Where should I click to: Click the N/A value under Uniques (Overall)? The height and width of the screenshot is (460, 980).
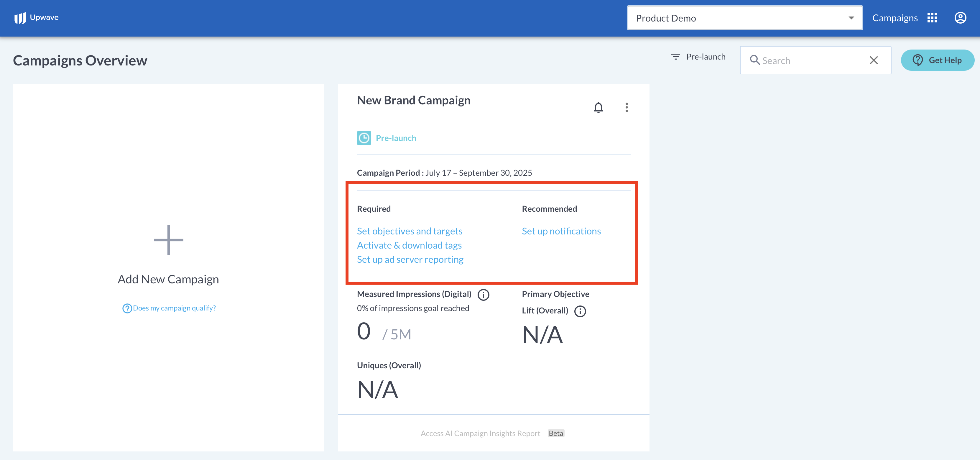tap(377, 390)
